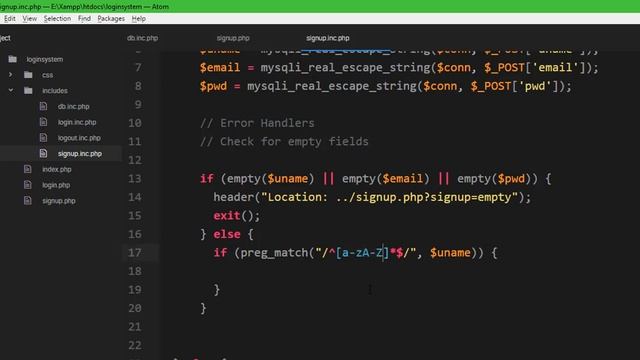Viewport: 640px width, 360px height.
Task: Click the includes folder icon
Action: coord(28,90)
